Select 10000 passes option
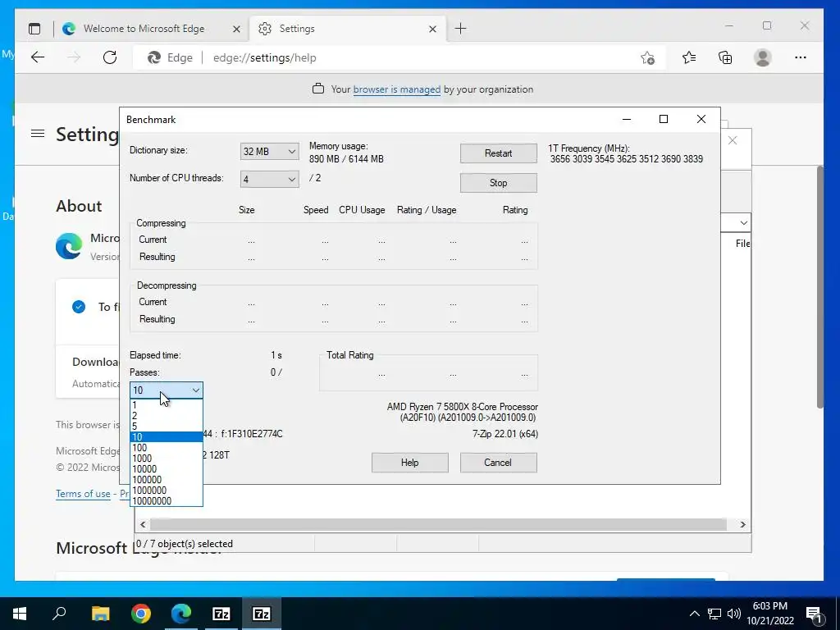This screenshot has height=630, width=840. 166,469
